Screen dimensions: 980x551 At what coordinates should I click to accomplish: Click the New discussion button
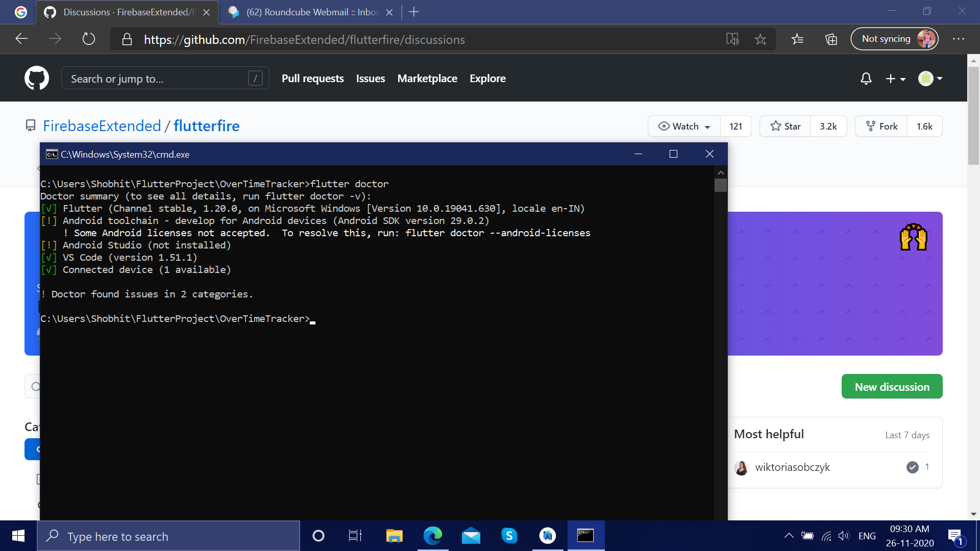892,387
